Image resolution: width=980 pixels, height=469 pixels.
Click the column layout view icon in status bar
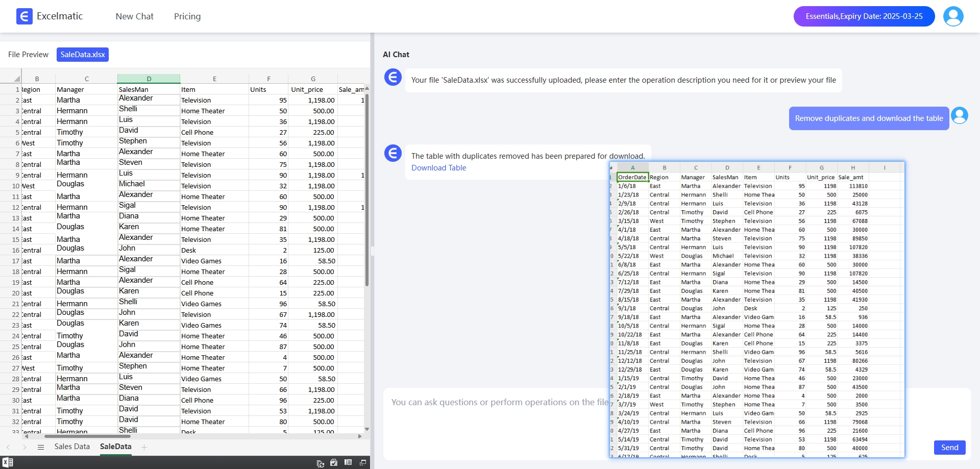tap(348, 462)
